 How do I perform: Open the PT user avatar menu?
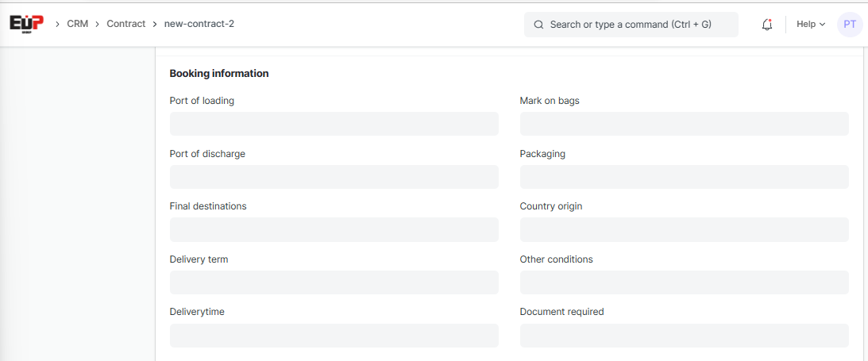(x=849, y=25)
